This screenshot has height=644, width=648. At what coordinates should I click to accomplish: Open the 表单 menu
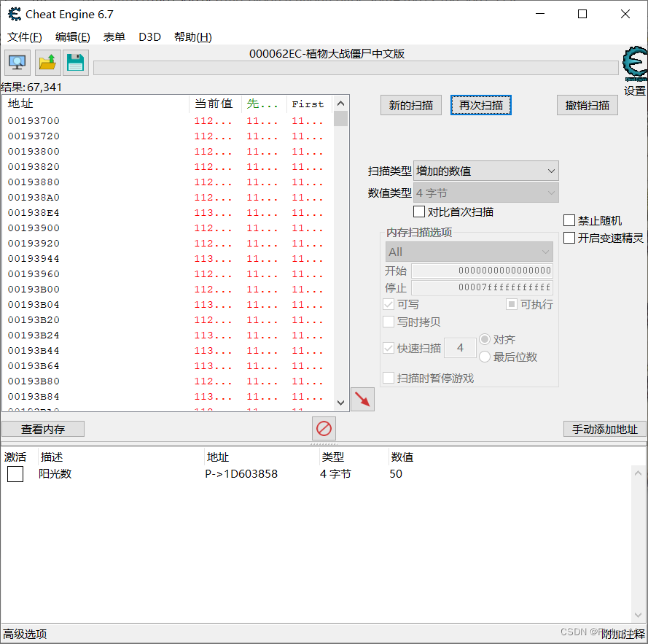(x=114, y=36)
